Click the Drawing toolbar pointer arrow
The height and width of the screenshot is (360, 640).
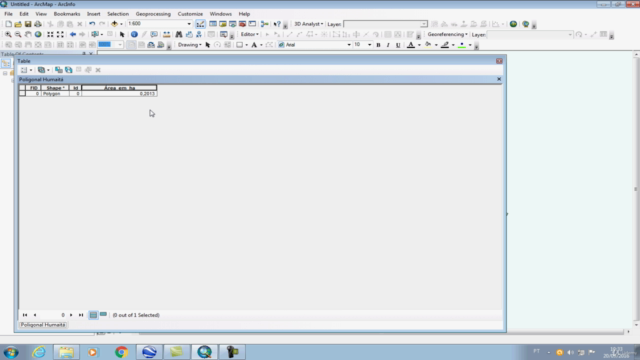click(208, 45)
